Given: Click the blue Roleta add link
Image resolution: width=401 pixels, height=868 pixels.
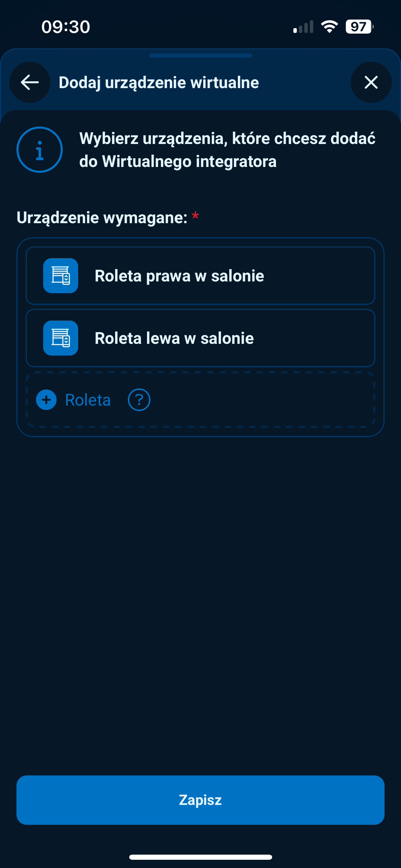Looking at the screenshot, I should [87, 400].
